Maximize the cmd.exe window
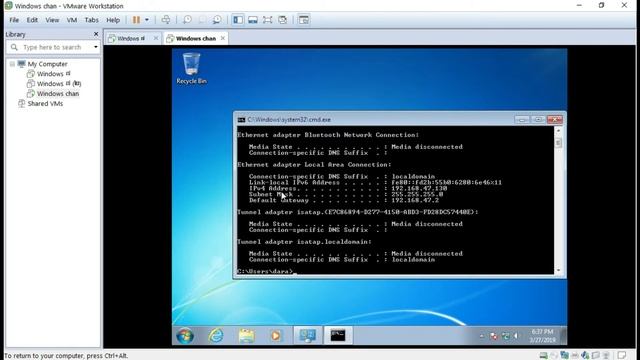Image resolution: width=640 pixels, height=360 pixels. (538, 120)
